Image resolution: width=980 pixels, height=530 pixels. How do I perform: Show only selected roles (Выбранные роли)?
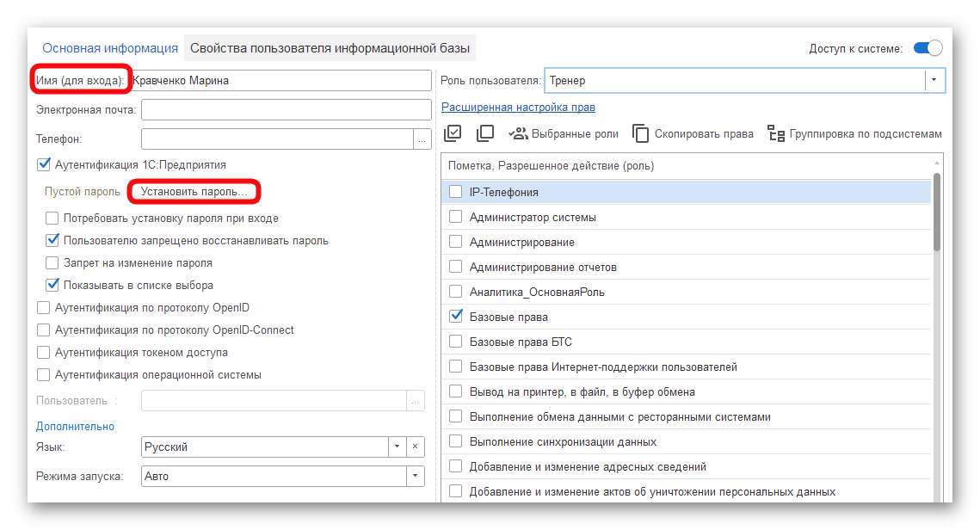pyautogui.click(x=564, y=133)
